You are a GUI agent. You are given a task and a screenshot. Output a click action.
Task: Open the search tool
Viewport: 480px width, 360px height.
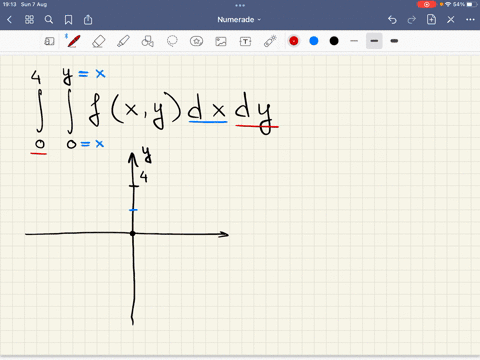click(49, 20)
